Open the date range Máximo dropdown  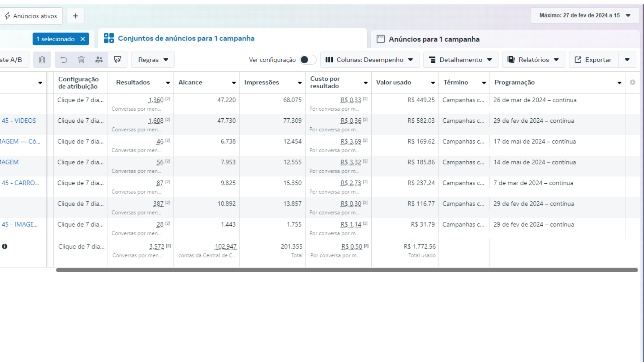coord(585,15)
